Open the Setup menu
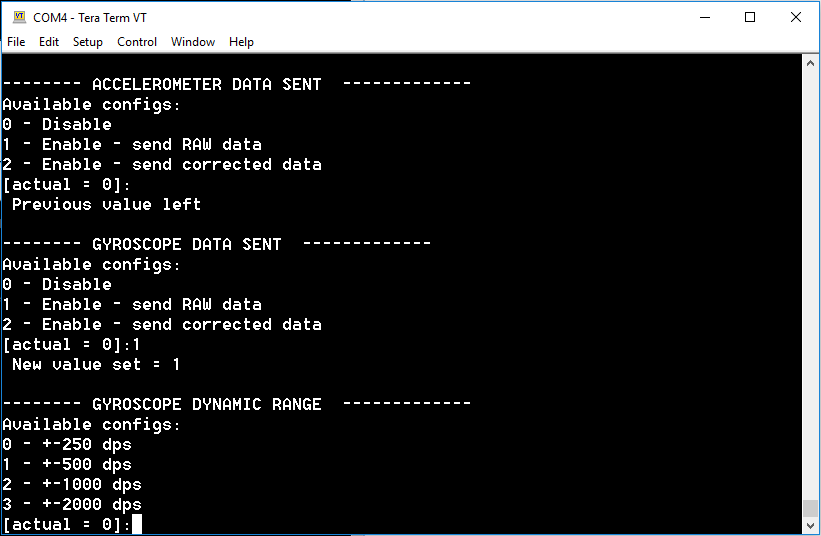Image resolution: width=821 pixels, height=536 pixels. (87, 42)
